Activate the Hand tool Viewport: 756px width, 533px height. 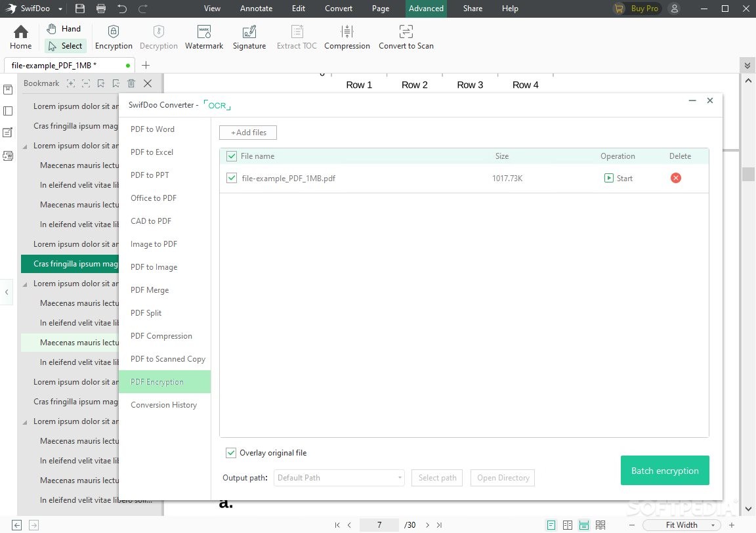tap(64, 29)
